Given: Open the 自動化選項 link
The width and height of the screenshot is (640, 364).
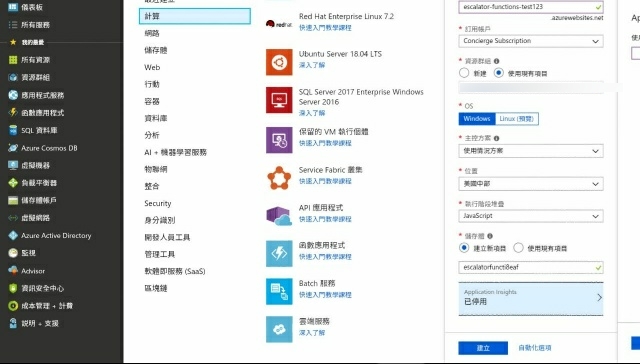Looking at the screenshot, I should 535,348.
